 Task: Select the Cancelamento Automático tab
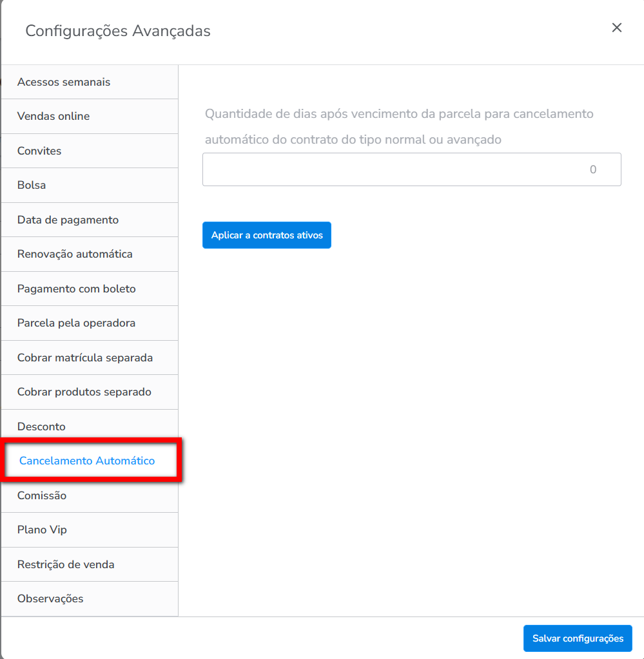87,461
